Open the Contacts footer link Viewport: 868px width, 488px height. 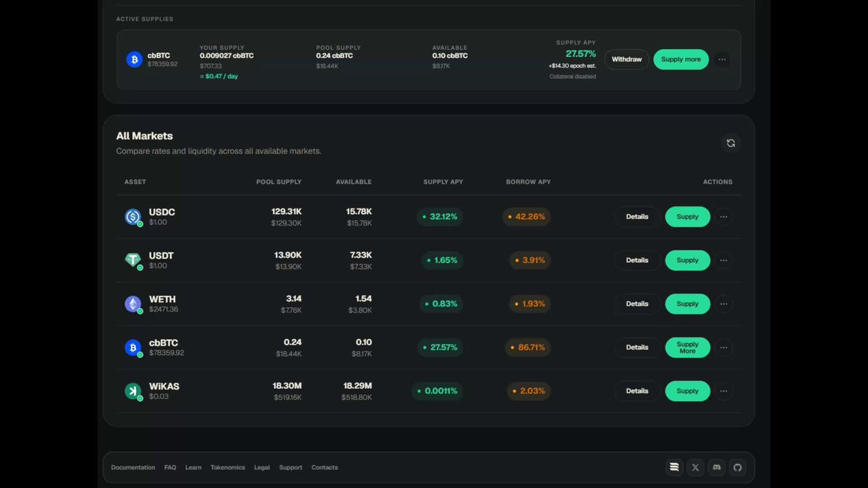[325, 468]
